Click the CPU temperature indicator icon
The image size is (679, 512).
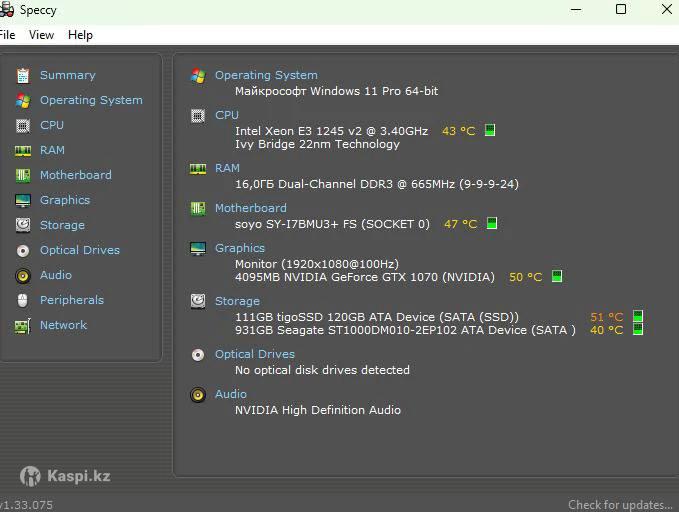click(x=490, y=131)
